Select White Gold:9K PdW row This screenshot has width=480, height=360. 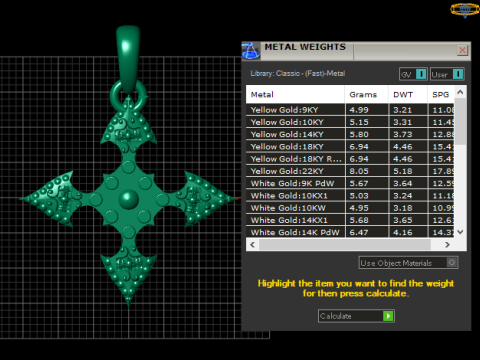pyautogui.click(x=350, y=183)
